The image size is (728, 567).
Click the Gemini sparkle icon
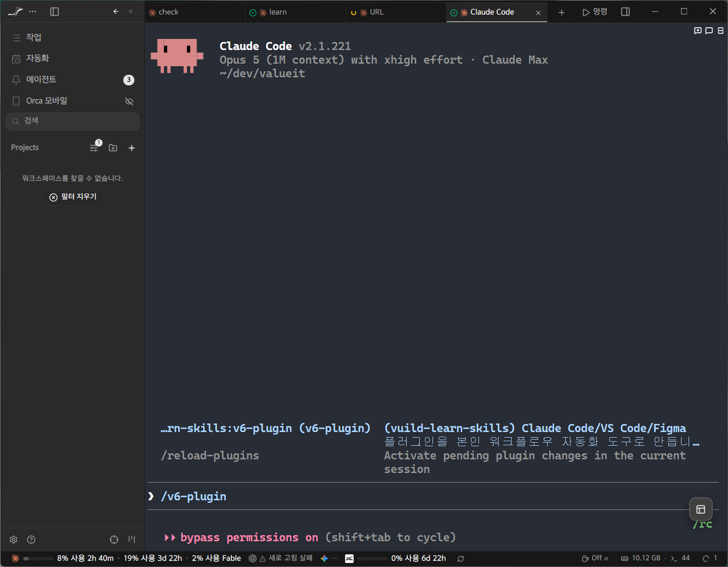pos(324,558)
